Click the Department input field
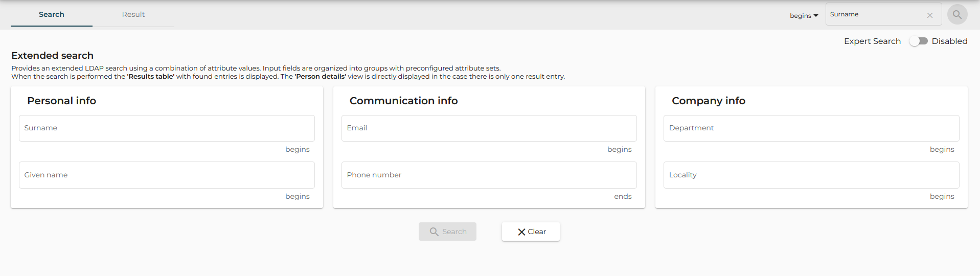Screen dimensions: 980x276 pos(811,128)
